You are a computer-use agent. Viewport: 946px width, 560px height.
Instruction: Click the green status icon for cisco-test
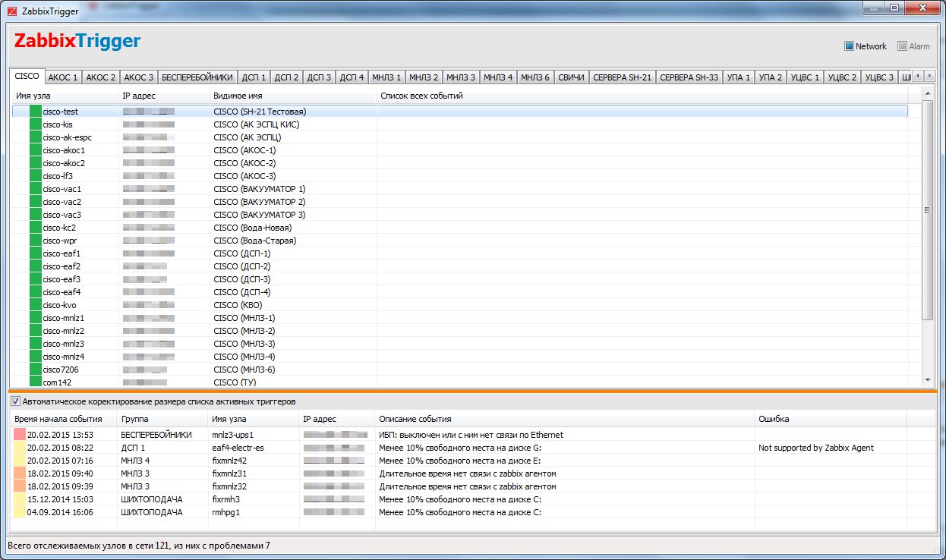pos(35,112)
